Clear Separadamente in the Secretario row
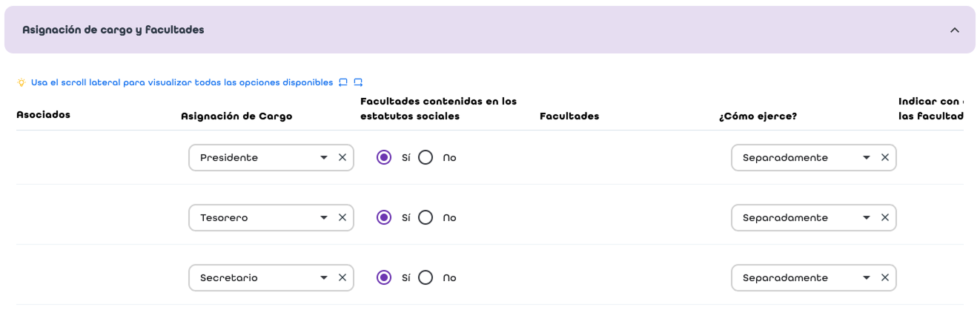The width and height of the screenshot is (980, 313). tap(885, 277)
